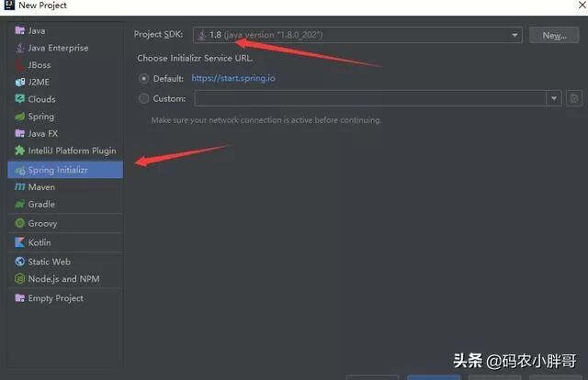Select Spring Initializr project type

pyautogui.click(x=65, y=170)
